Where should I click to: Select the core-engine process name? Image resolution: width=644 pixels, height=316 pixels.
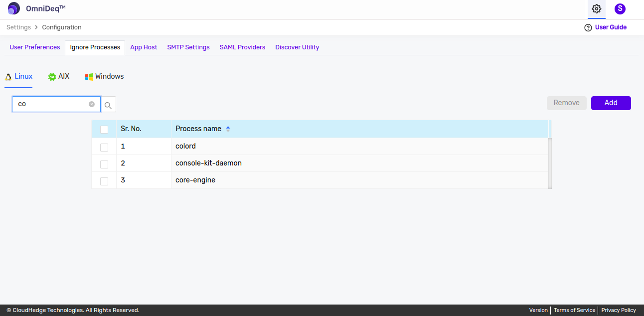pos(195,180)
